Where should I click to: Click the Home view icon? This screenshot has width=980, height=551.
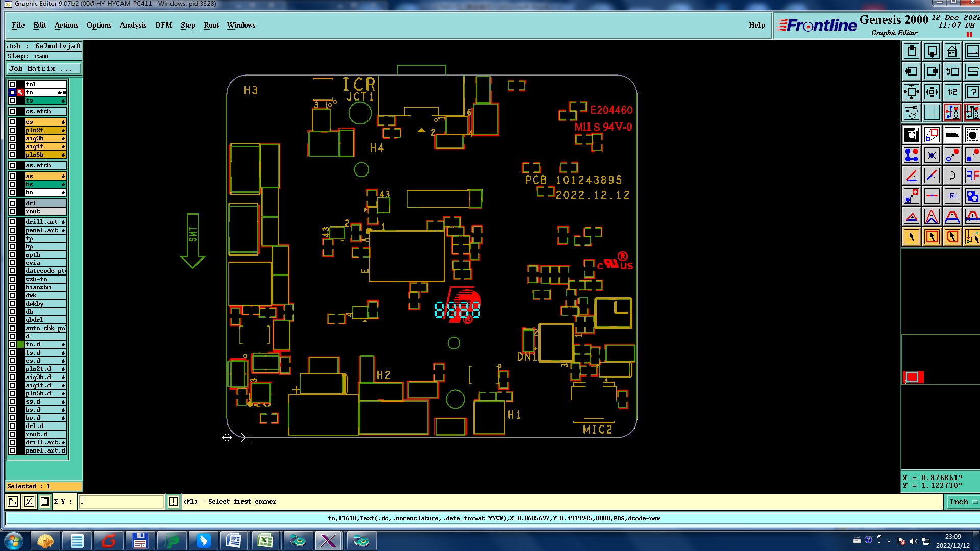952,52
